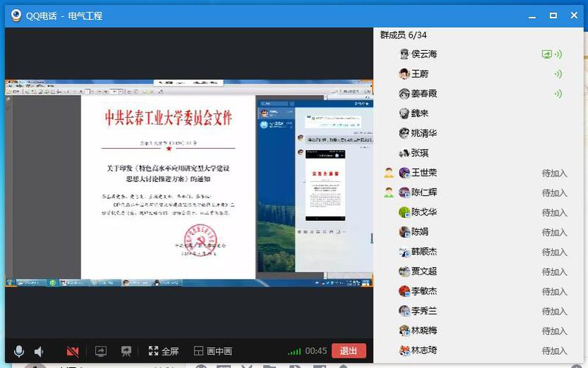Mute the microphone in the call toolbar
This screenshot has width=588, height=368.
pos(19,352)
